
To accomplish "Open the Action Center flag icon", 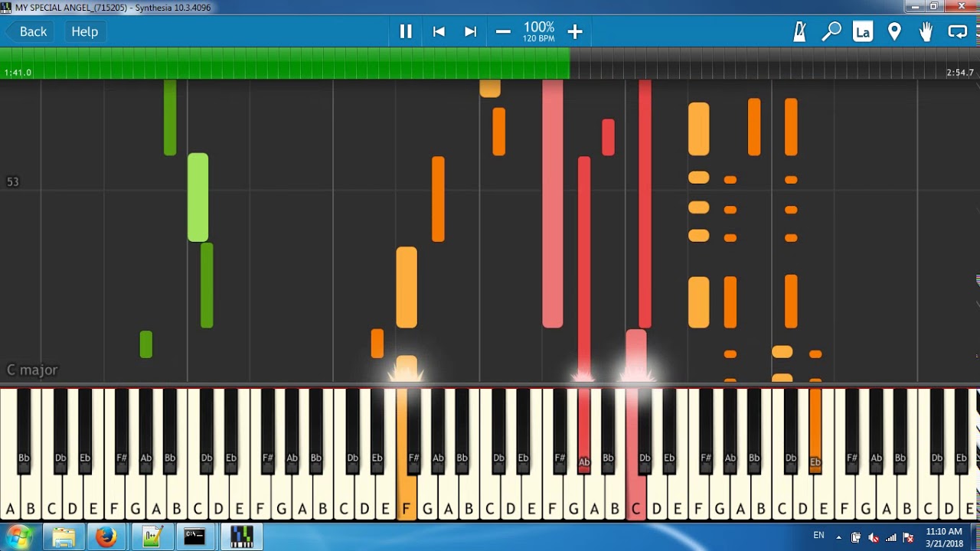I will 909,537.
